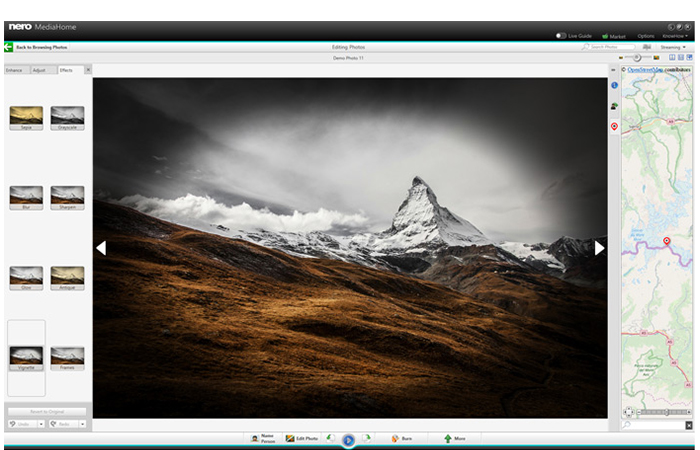Zoom out map with minus button
This screenshot has height=450, width=700.
click(x=638, y=412)
